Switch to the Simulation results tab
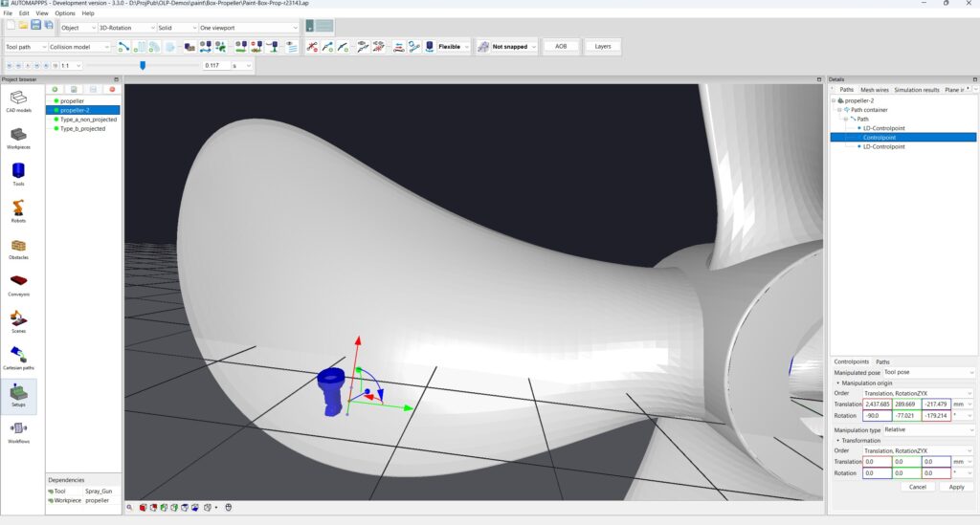Screen dimensions: 980x525 pyautogui.click(x=916, y=90)
